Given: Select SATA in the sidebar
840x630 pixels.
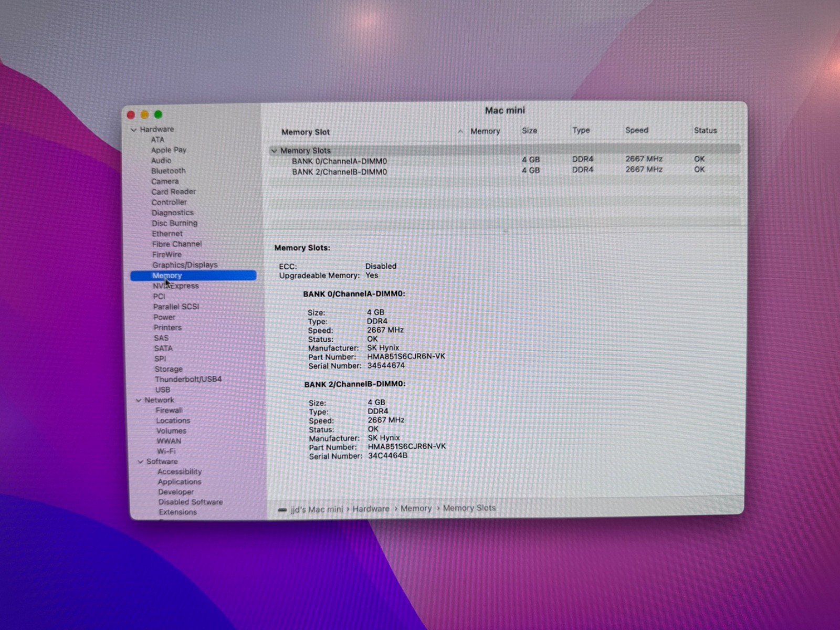Looking at the screenshot, I should pos(163,349).
